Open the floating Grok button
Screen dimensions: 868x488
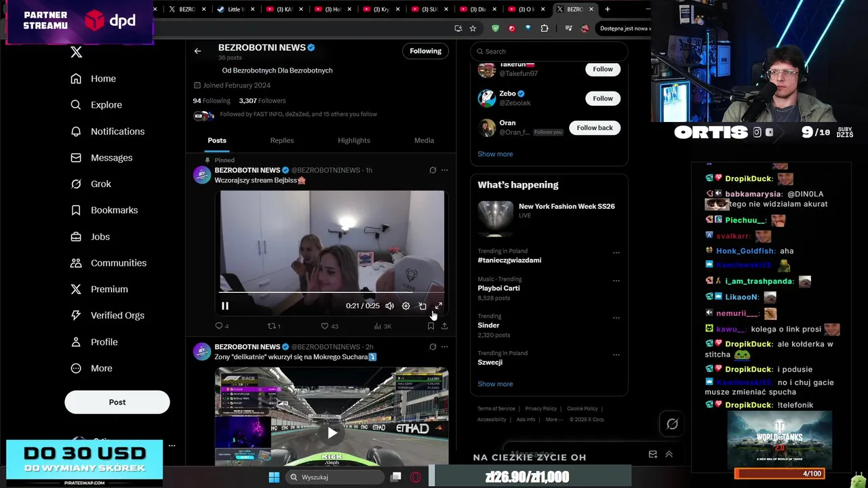coord(672,424)
